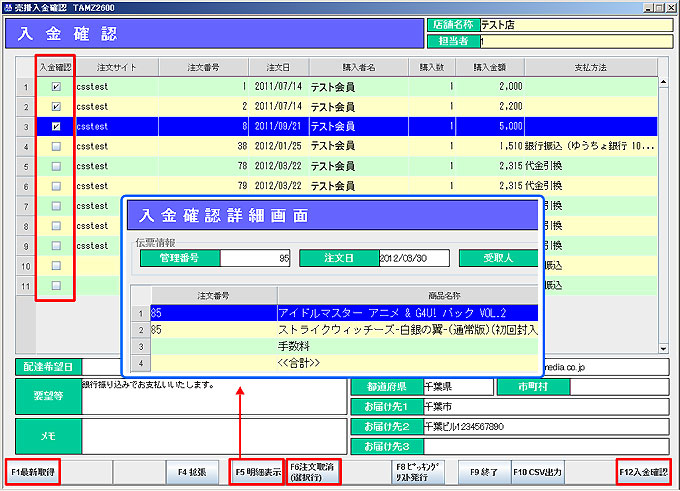The width and height of the screenshot is (680, 491).
Task: Click 支払方法 column header
Action: [591, 67]
